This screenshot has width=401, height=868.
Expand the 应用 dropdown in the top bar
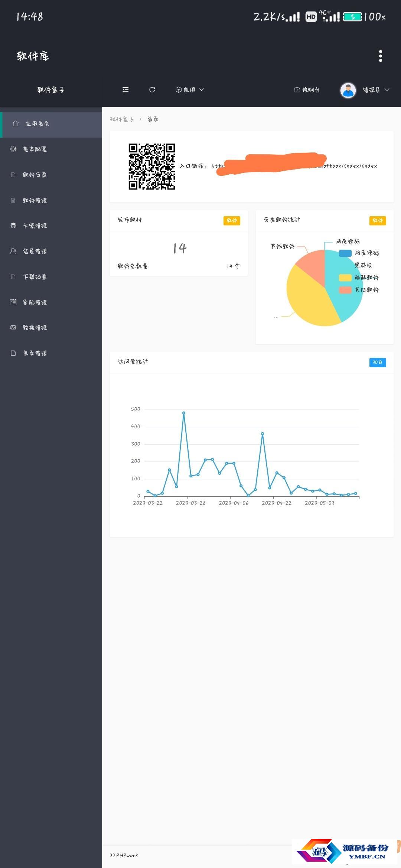pyautogui.click(x=190, y=90)
